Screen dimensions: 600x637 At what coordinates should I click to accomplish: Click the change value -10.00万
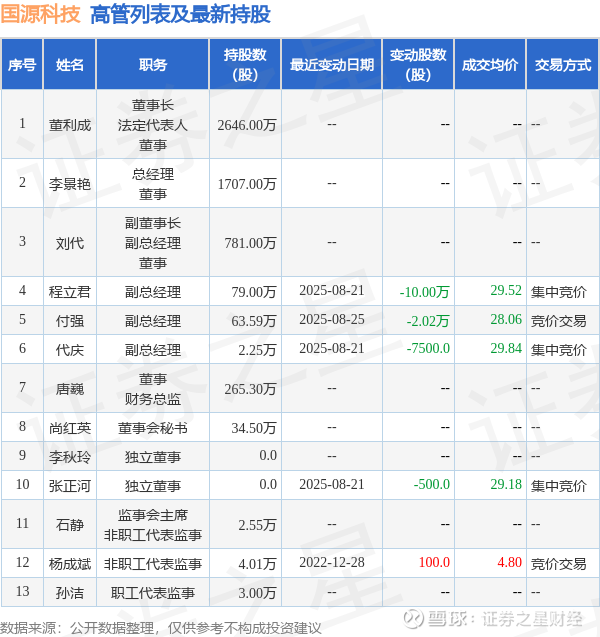(425, 292)
